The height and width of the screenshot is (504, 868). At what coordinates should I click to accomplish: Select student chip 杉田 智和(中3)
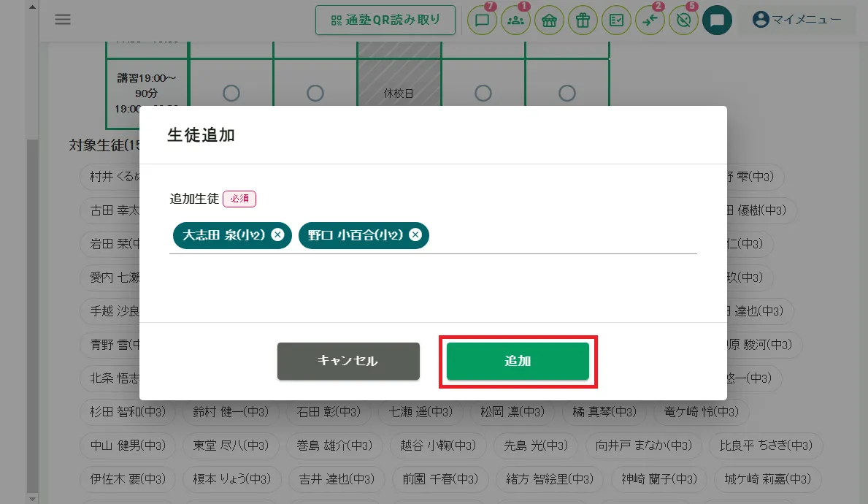coord(128,412)
